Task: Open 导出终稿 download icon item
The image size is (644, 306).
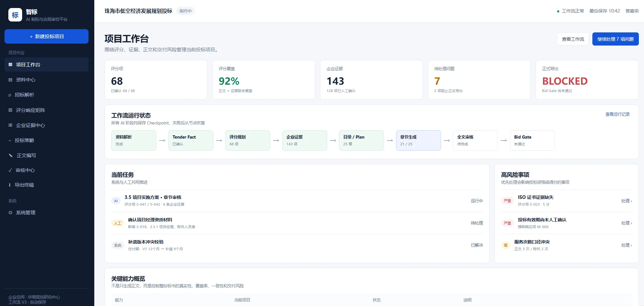Action: point(47,185)
